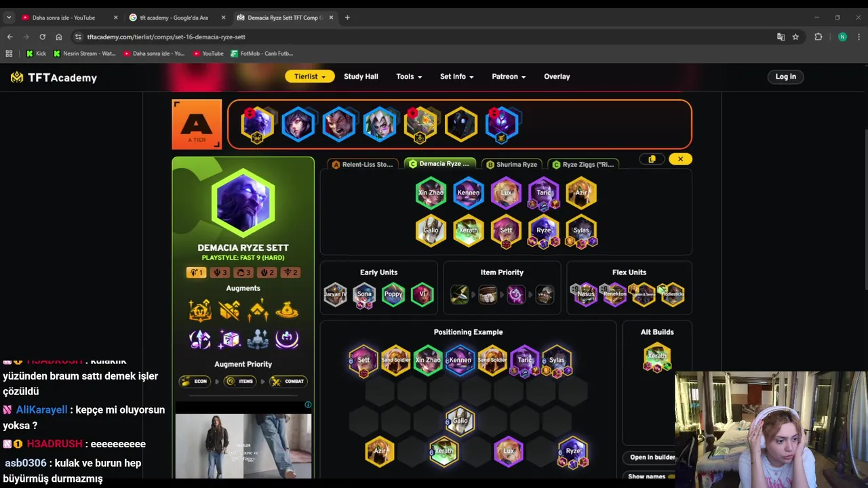Click Jarvan IV under Early Units
The image size is (868, 488).
click(x=335, y=294)
